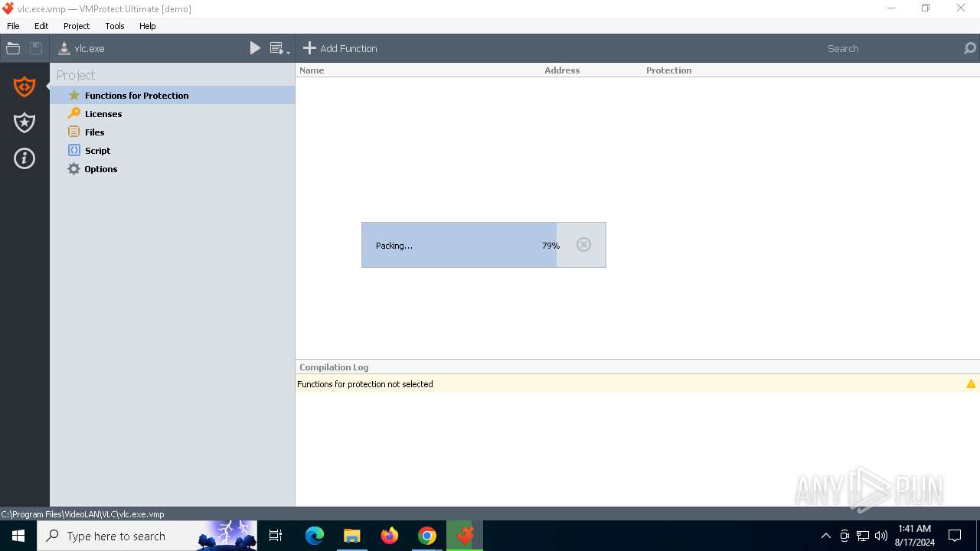Click the Compilation Log heading
This screenshot has width=980, height=551.
point(334,367)
